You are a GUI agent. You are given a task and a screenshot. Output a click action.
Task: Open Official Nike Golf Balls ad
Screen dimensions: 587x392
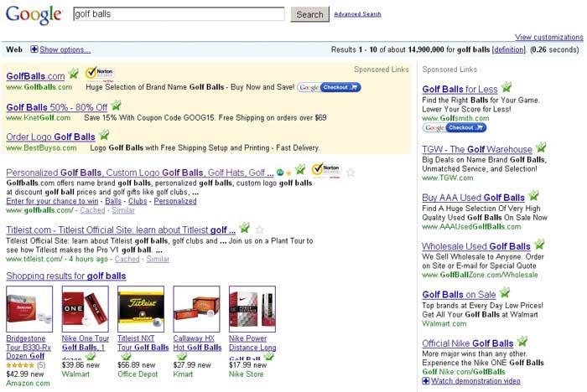pos(468,343)
